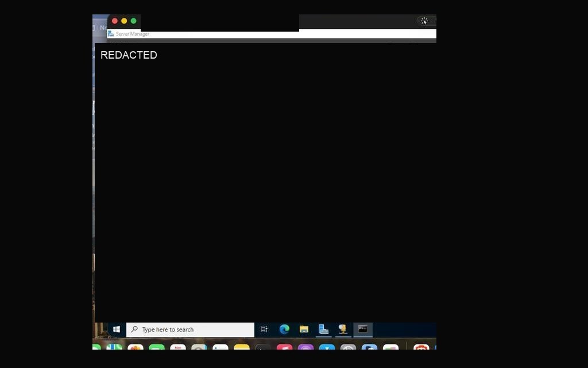Image resolution: width=588 pixels, height=368 pixels.
Task: Open File Explorer from the taskbar
Action: [x=304, y=329]
